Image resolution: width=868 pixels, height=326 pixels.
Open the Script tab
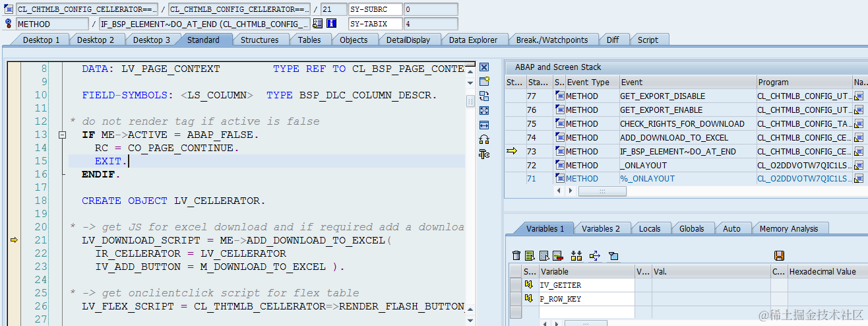648,40
